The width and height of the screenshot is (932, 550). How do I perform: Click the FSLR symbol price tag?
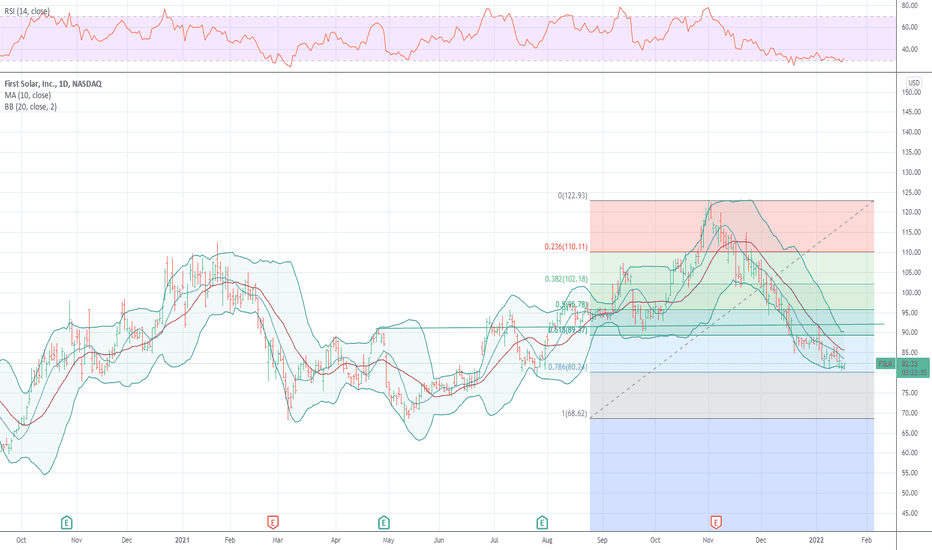pos(886,364)
